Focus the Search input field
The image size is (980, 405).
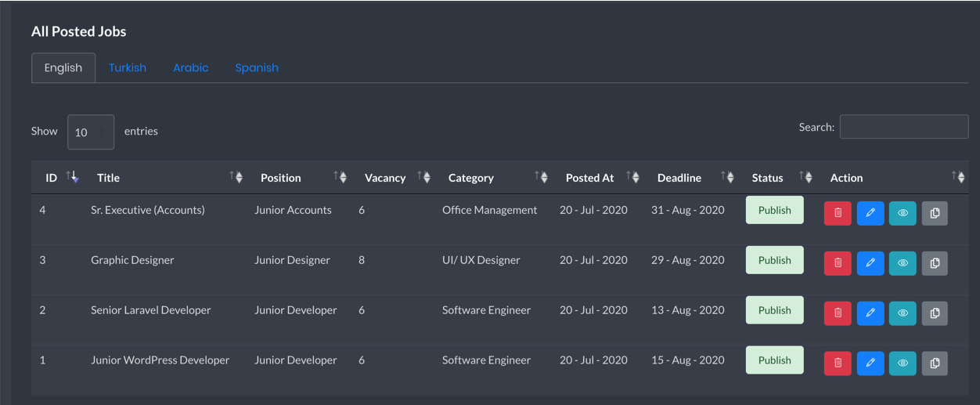click(x=904, y=127)
